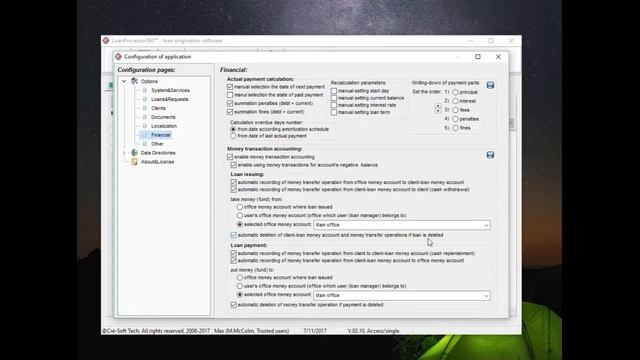640x360 pixels.
Task: Click the main window vertical scrollbar thumb
Action: (512, 123)
